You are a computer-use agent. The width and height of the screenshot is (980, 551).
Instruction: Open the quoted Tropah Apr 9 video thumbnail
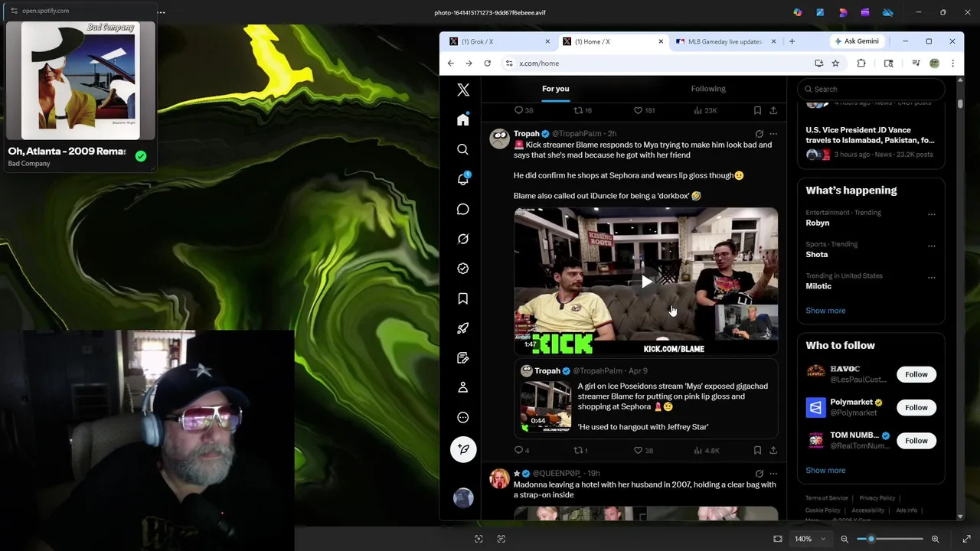pyautogui.click(x=546, y=406)
